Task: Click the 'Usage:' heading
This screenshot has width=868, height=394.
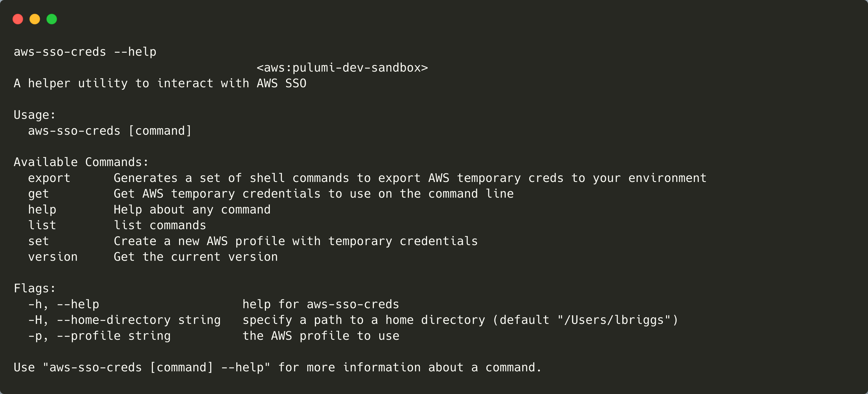Action: coord(35,115)
